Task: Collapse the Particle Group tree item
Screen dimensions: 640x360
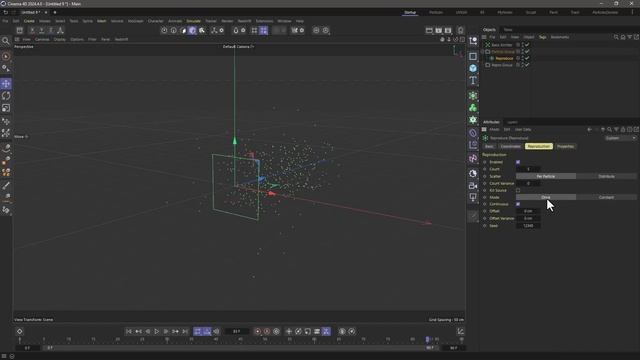Action: click(x=482, y=52)
